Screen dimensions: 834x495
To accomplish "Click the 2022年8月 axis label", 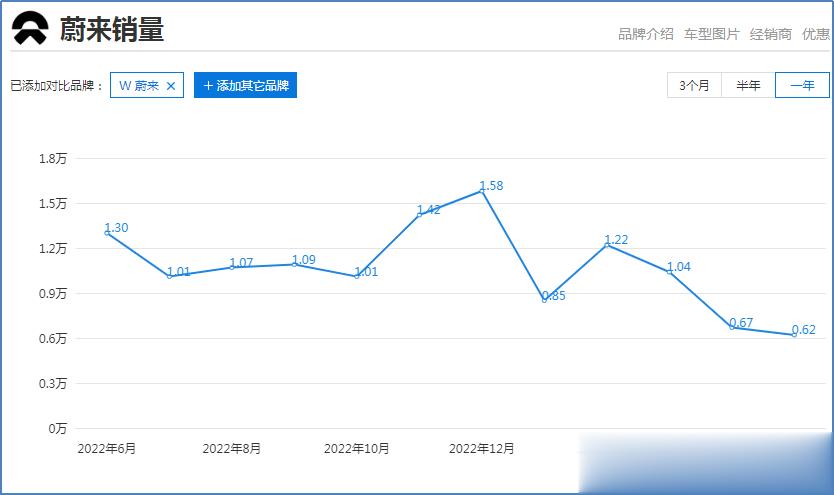I will pyautogui.click(x=232, y=449).
